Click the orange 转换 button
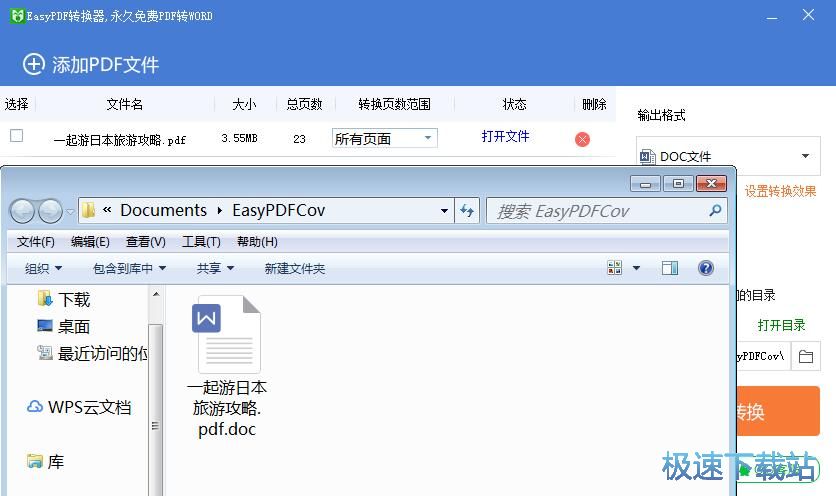The width and height of the screenshot is (836, 496). tap(778, 411)
